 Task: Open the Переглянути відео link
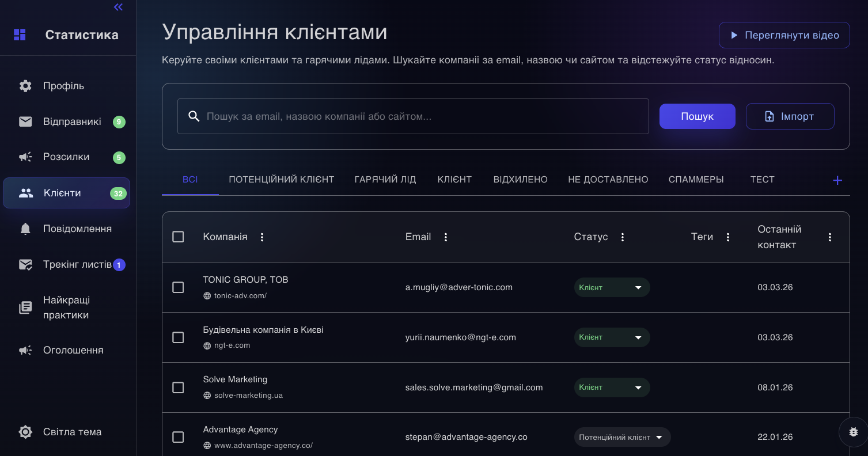pyautogui.click(x=784, y=35)
